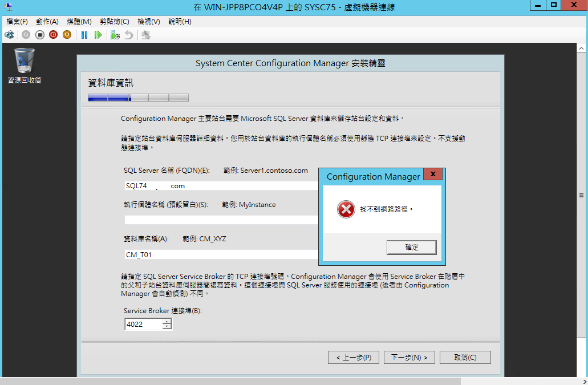The height and width of the screenshot is (385, 588).
Task: Click the Checkpoint toolbar icon
Action: 115,35
